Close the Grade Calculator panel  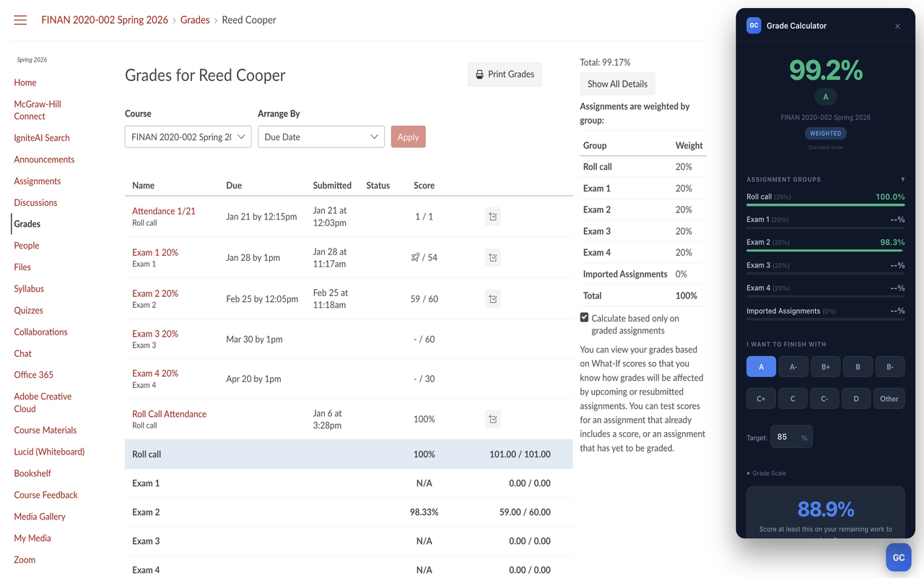tap(897, 26)
